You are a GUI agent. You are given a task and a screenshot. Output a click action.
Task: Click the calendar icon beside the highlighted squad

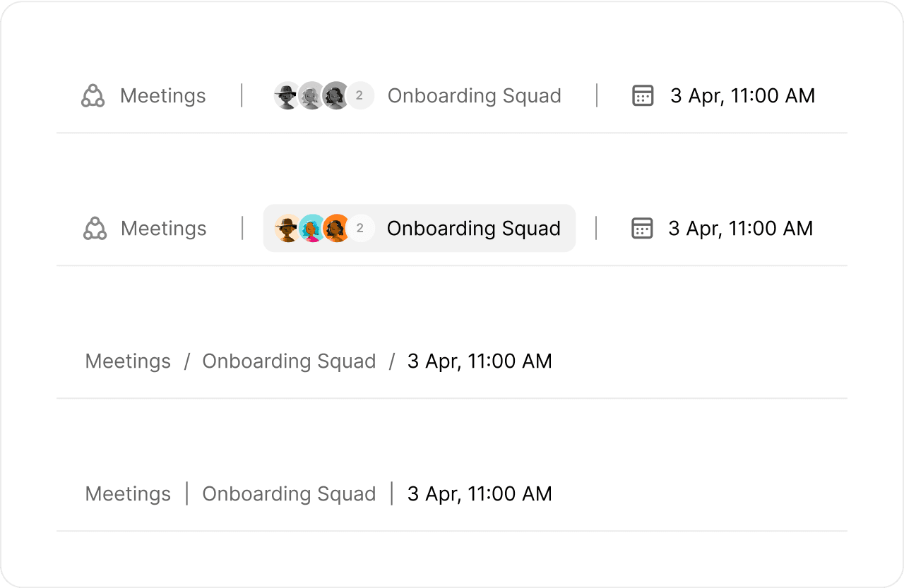(x=642, y=229)
